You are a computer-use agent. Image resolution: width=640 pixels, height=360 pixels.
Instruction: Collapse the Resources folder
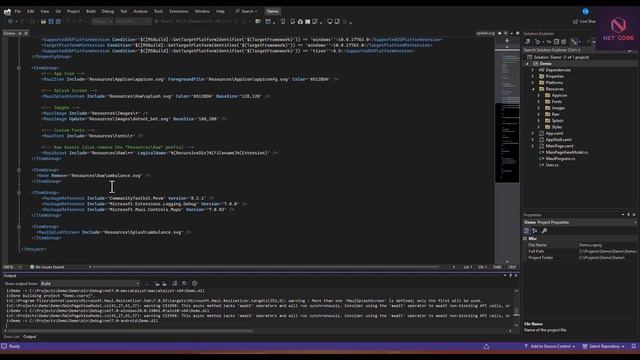click(x=533, y=89)
